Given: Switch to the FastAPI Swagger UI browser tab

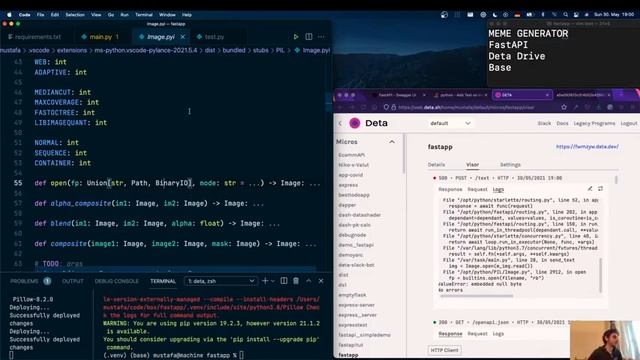Looking at the screenshot, I should click(397, 95).
